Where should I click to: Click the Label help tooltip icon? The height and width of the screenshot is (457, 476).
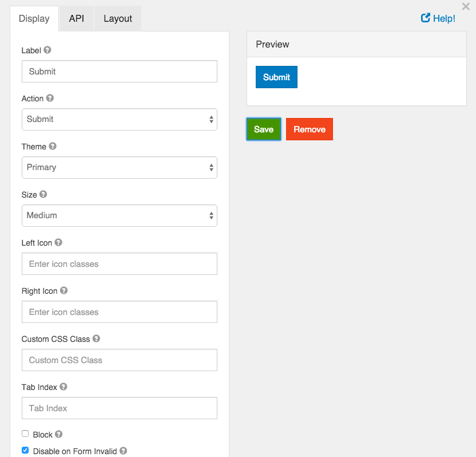coord(48,50)
